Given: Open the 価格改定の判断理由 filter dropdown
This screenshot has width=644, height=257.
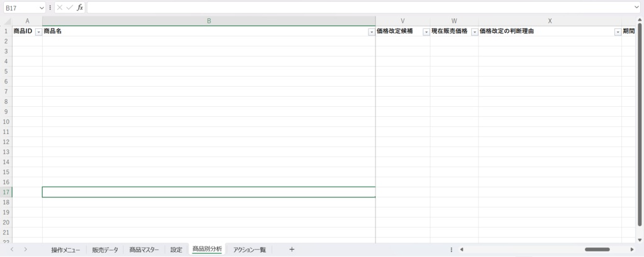Looking at the screenshot, I should (x=618, y=33).
